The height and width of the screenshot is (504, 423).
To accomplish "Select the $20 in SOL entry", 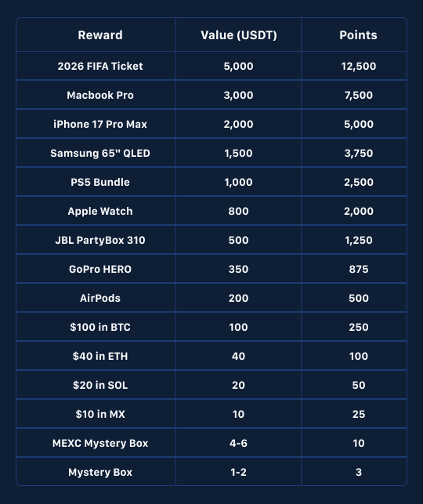I will pyautogui.click(x=100, y=385).
